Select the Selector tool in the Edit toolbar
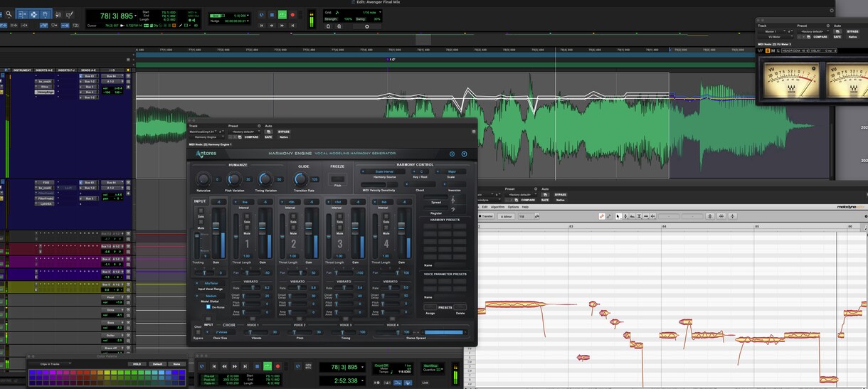Image resolution: width=868 pixels, height=389 pixels. coord(33,14)
